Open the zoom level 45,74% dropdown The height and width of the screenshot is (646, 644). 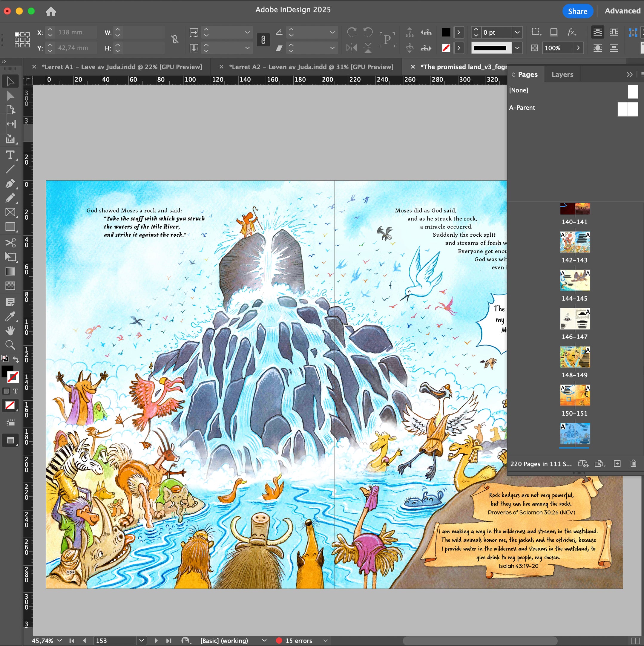coord(60,641)
